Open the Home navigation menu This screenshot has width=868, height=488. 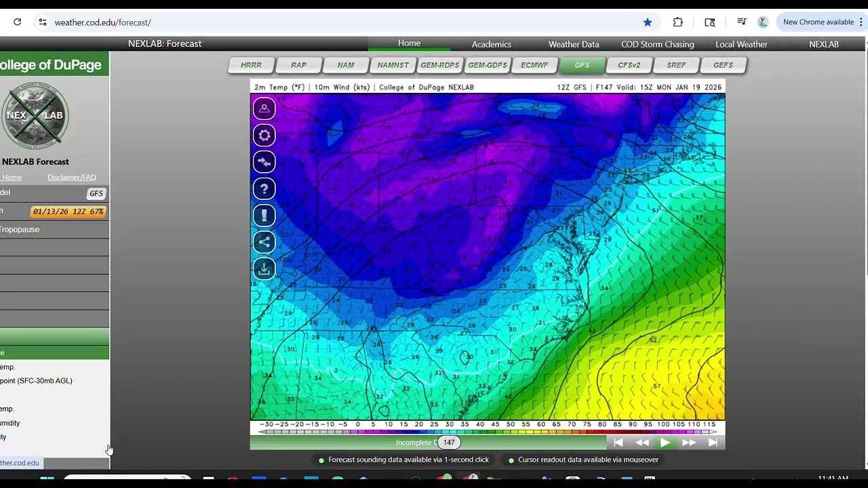click(410, 43)
